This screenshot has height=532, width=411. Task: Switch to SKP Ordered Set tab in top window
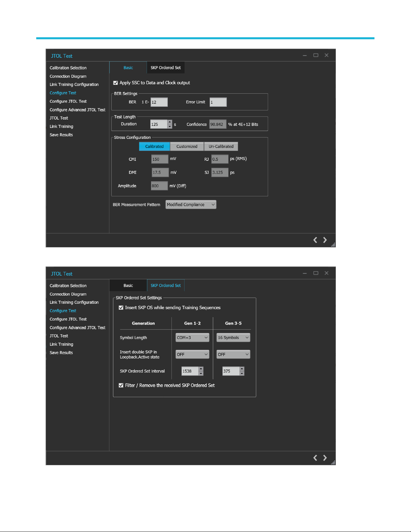point(166,67)
